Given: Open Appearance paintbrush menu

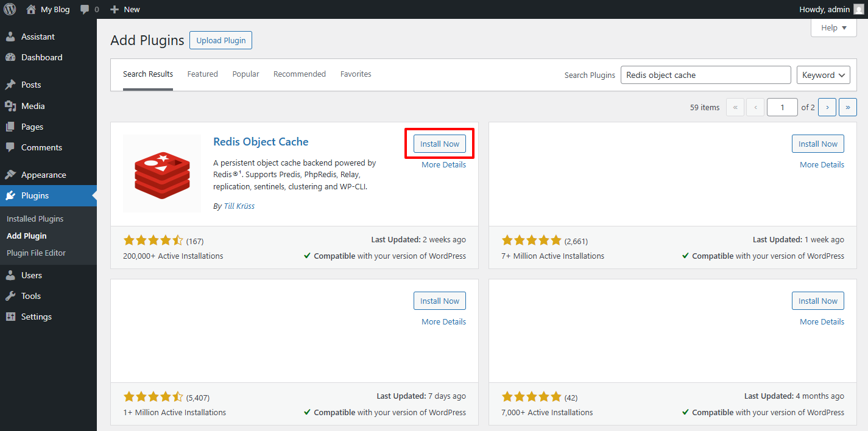Looking at the screenshot, I should [10, 175].
